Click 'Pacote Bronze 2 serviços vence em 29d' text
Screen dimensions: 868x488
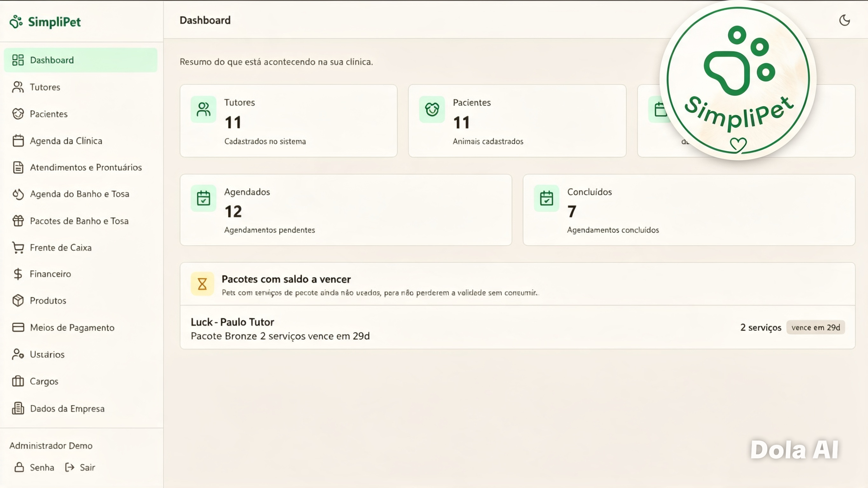(x=280, y=336)
